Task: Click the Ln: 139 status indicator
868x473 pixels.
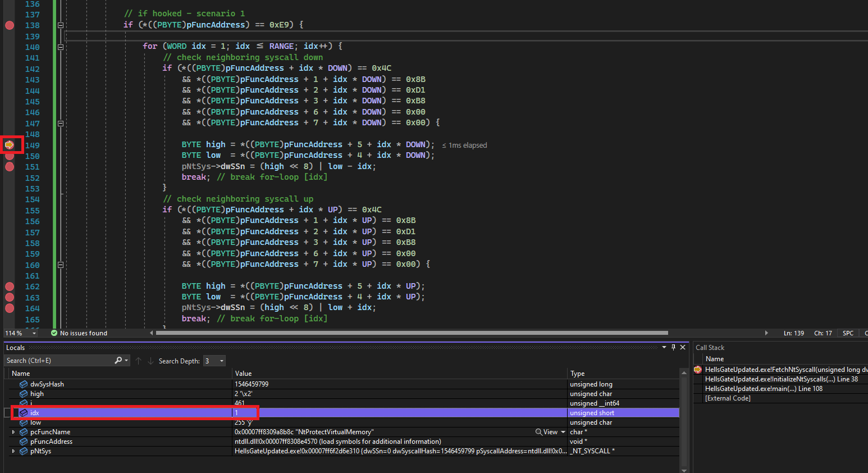Action: [794, 333]
